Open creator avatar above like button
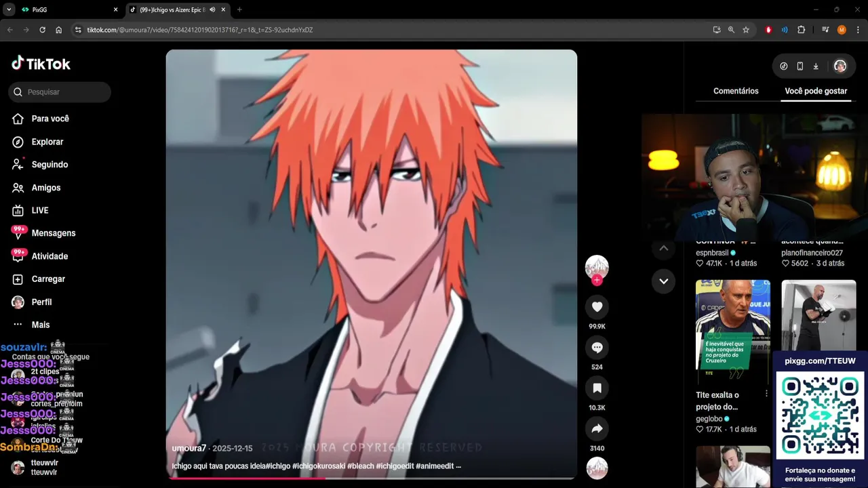Image resolution: width=868 pixels, height=488 pixels. (597, 266)
